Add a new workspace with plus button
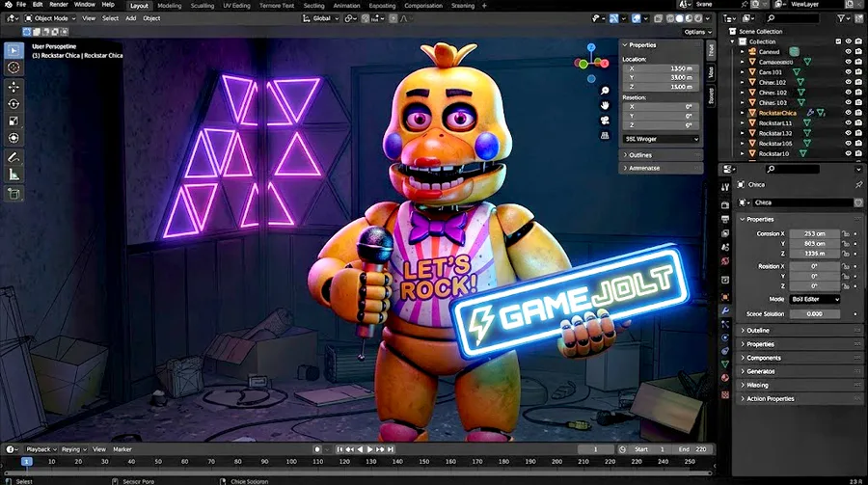Screen dimensions: 868x485 484,6
